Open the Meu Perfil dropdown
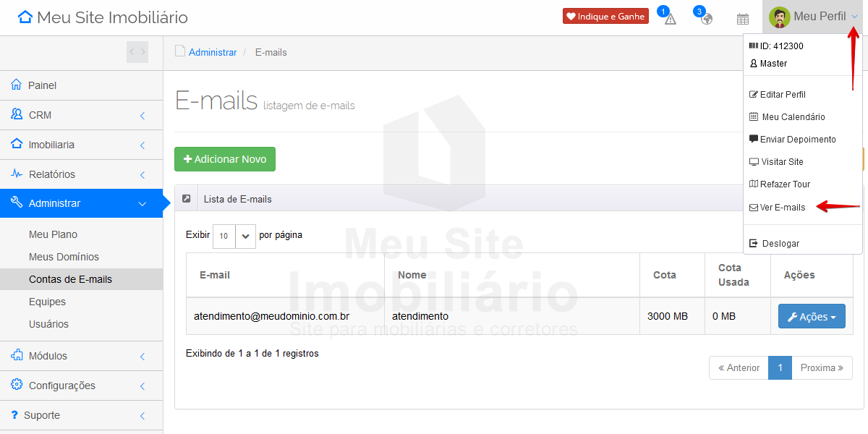 (x=813, y=17)
